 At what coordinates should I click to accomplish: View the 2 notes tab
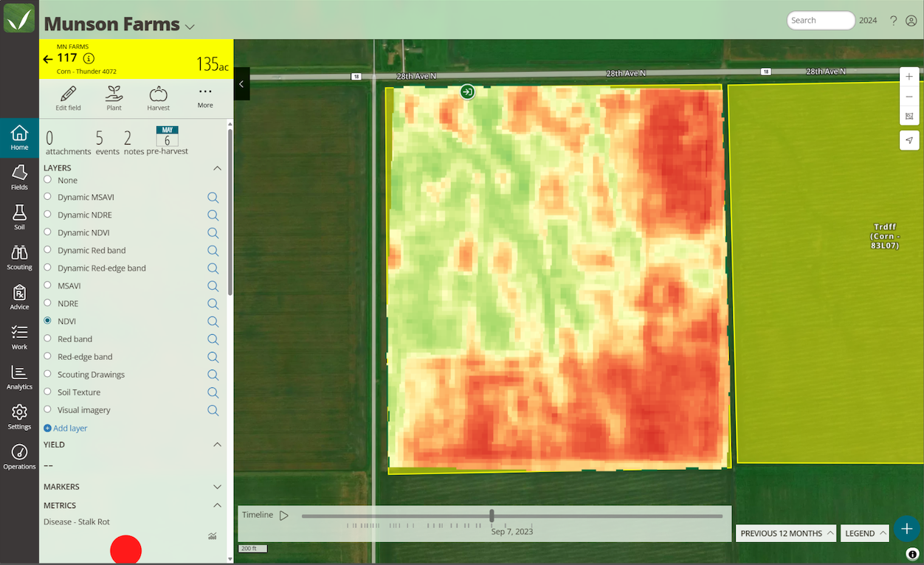tap(133, 143)
